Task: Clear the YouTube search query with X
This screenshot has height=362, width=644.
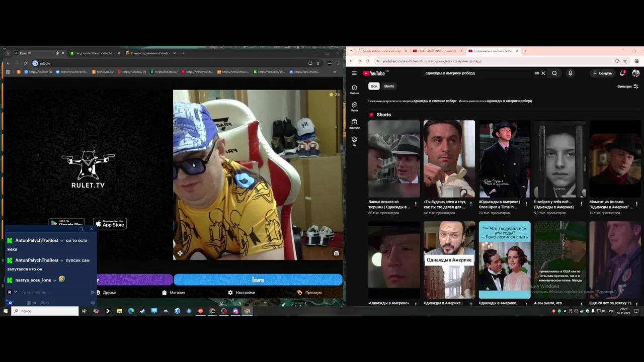Action: pyautogui.click(x=543, y=73)
